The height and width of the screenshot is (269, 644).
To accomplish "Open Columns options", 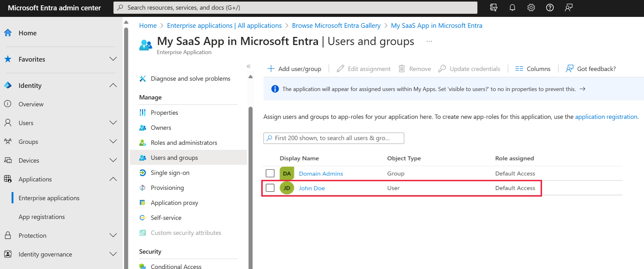I will (x=533, y=69).
